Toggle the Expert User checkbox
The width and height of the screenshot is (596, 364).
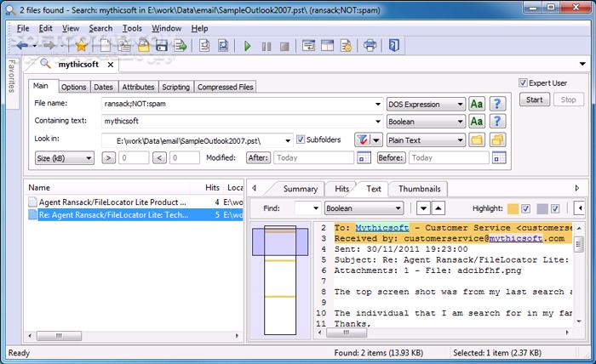pos(523,82)
